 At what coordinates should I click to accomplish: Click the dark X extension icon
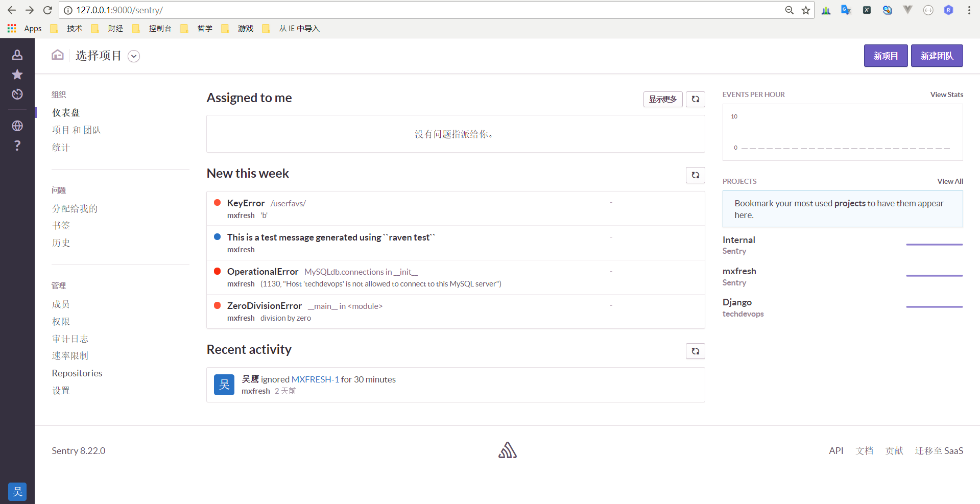click(x=867, y=10)
